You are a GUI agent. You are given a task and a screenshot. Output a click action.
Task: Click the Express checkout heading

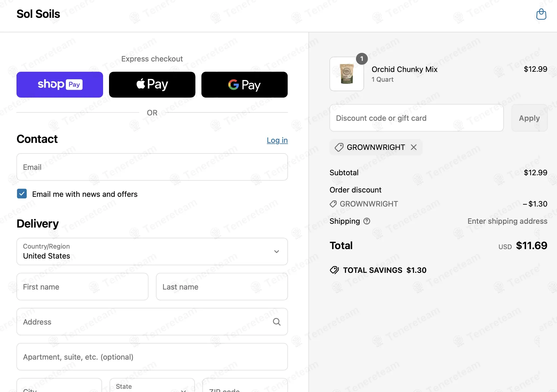(152, 59)
